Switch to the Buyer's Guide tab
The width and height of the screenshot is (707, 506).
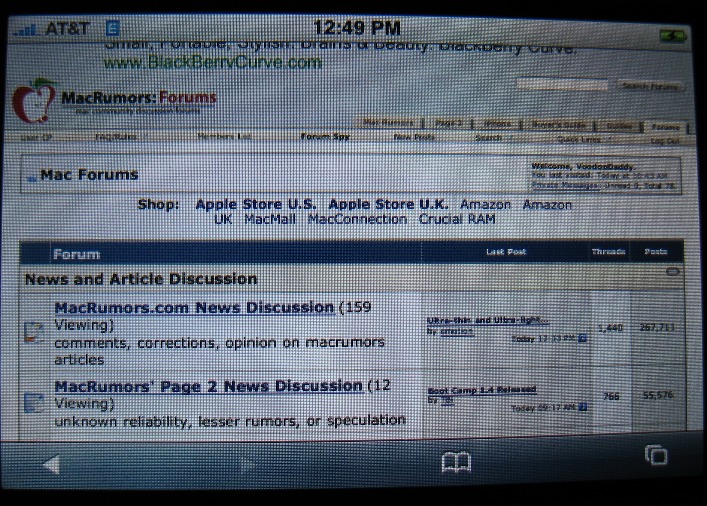pos(559,125)
